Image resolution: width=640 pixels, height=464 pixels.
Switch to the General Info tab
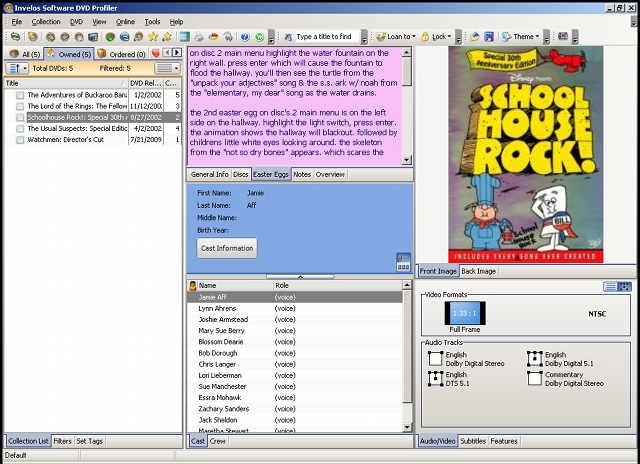pos(209,174)
